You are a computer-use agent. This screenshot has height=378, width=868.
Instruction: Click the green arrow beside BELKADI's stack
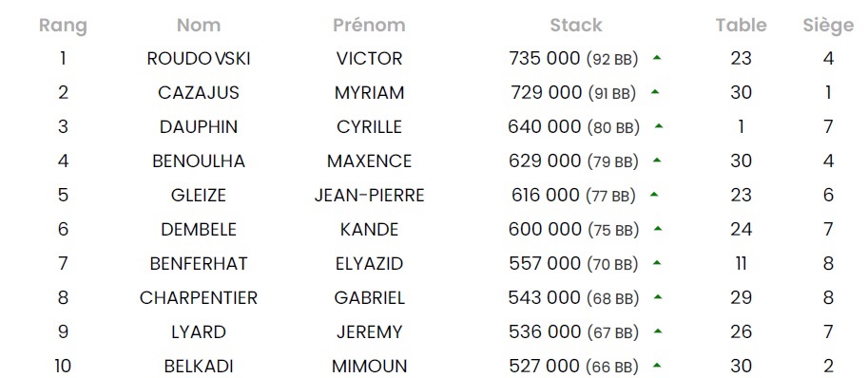point(657,366)
